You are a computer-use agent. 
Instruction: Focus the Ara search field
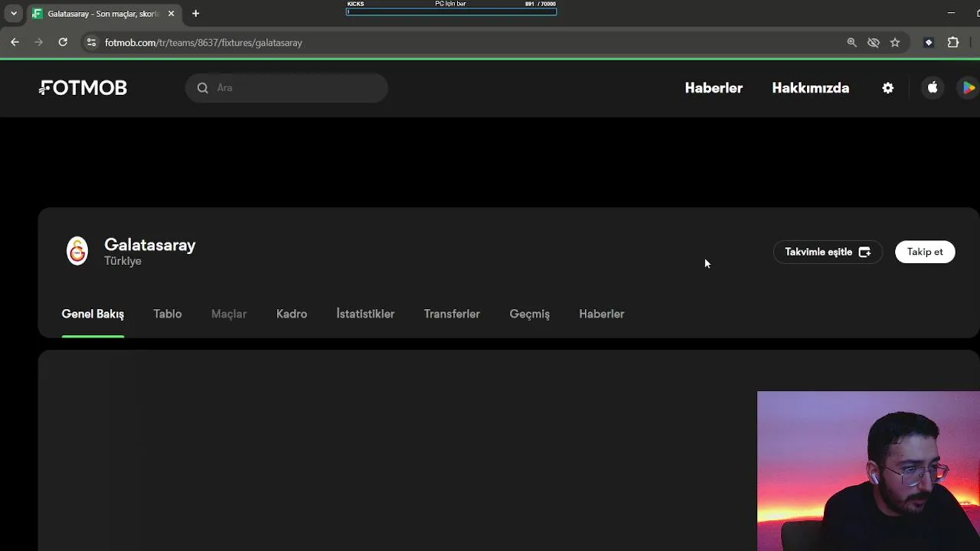click(286, 88)
